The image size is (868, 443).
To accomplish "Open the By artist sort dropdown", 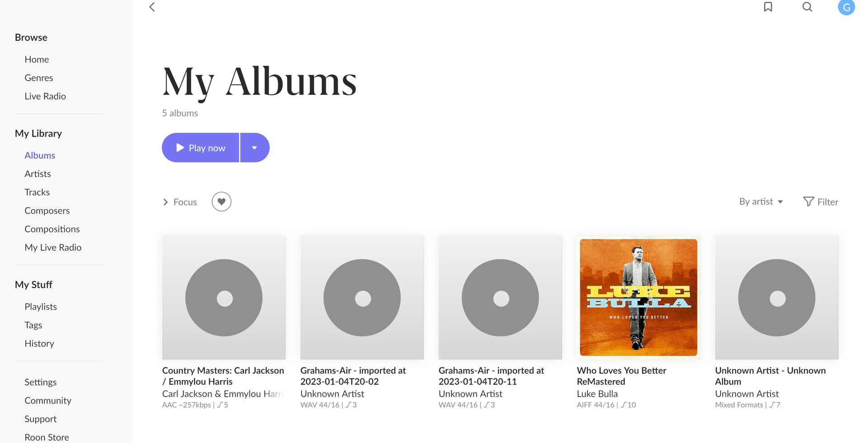I will point(761,201).
